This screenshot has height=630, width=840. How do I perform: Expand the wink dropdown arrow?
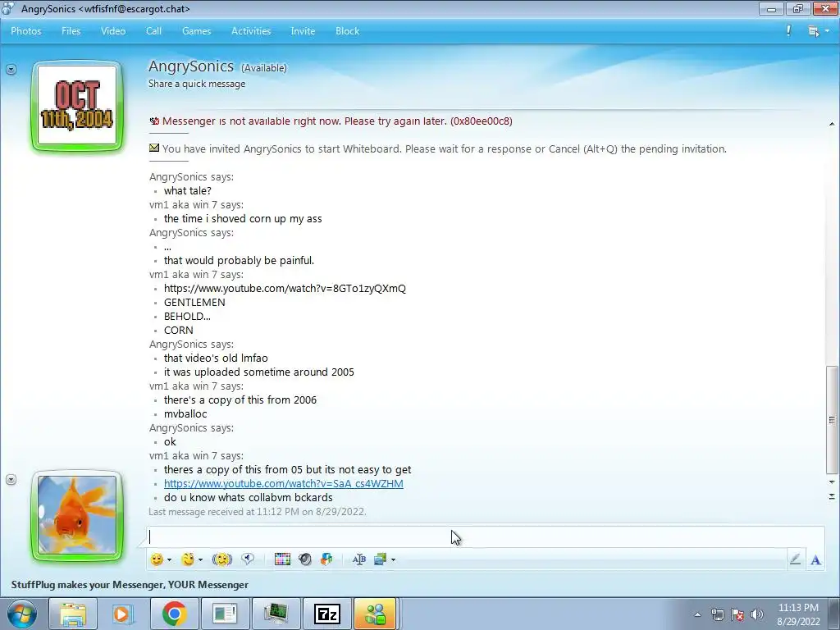(200, 559)
